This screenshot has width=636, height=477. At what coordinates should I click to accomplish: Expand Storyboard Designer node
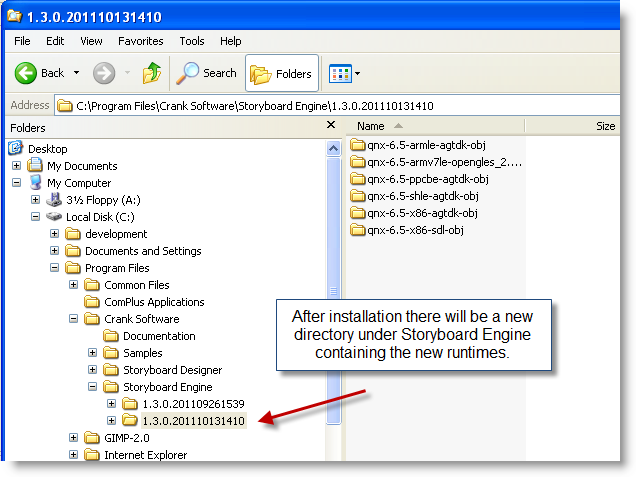click(92, 370)
